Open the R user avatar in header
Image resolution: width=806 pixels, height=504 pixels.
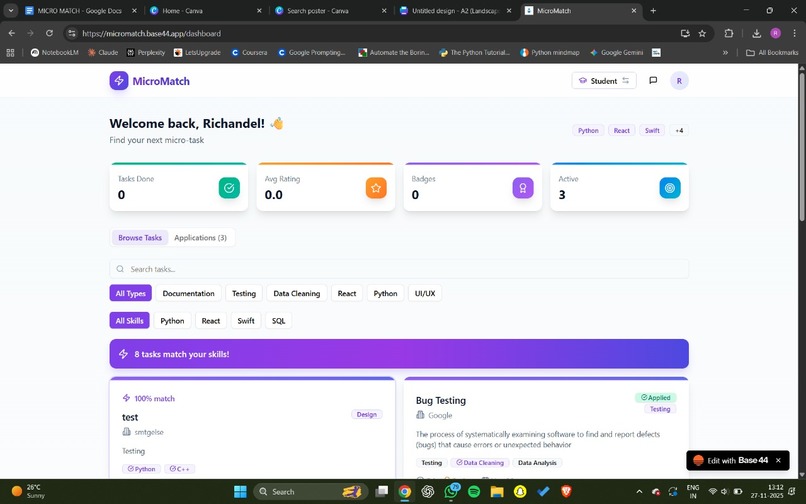pyautogui.click(x=679, y=81)
